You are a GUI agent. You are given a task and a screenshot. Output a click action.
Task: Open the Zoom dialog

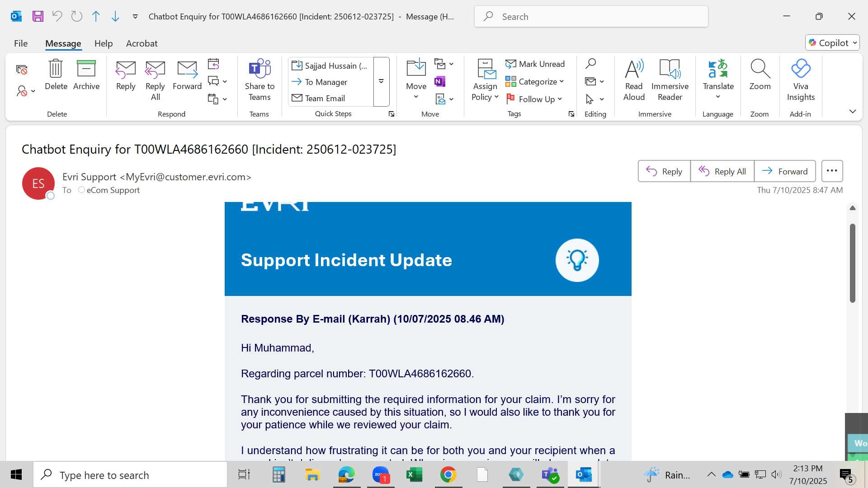pos(760,75)
